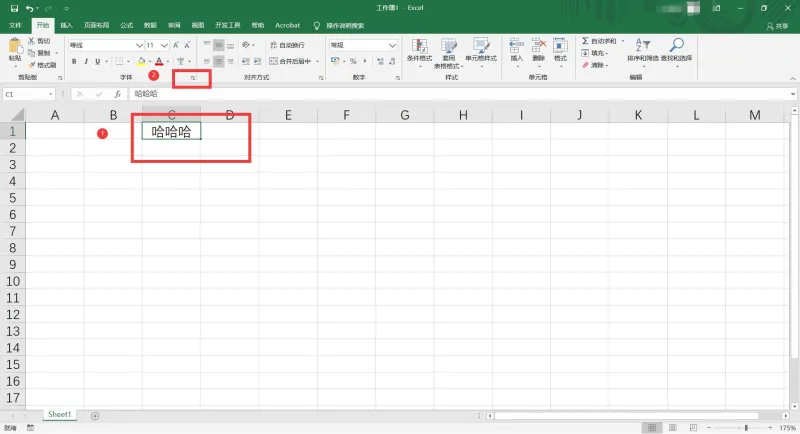Screen dimensions: 800x434
Task: Click the Increase Decimal icon
Action: click(x=381, y=61)
